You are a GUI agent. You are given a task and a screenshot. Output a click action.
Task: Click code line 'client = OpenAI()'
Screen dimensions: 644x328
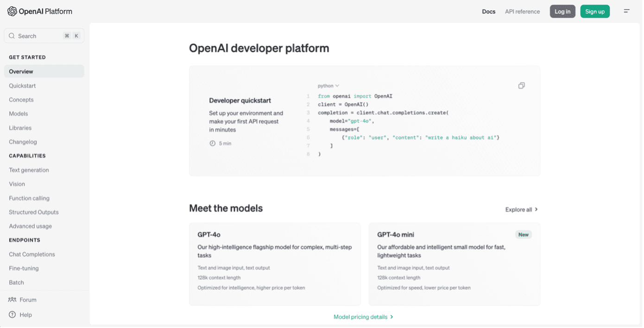coord(343,105)
